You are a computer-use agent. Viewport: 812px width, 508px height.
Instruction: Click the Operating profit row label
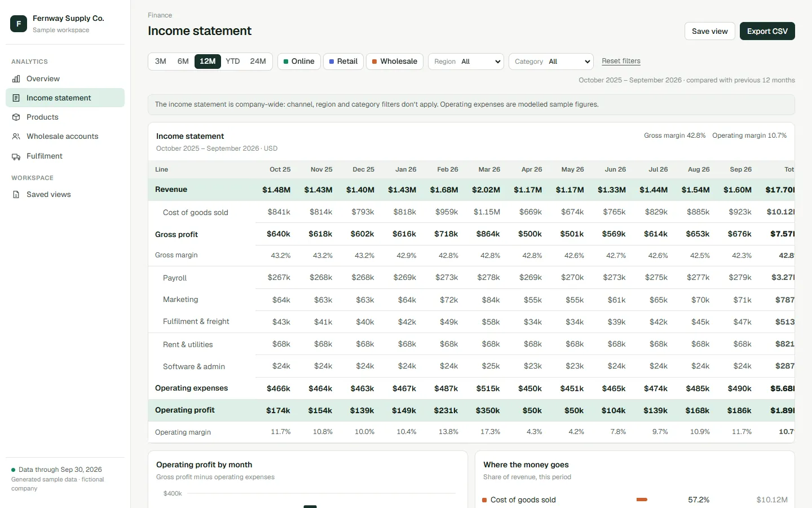tap(185, 410)
